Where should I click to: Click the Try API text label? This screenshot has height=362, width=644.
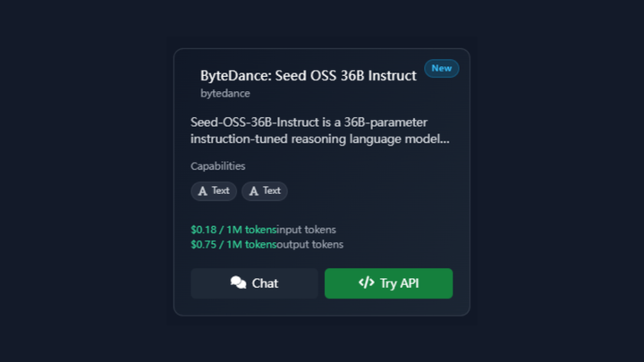pyautogui.click(x=399, y=283)
